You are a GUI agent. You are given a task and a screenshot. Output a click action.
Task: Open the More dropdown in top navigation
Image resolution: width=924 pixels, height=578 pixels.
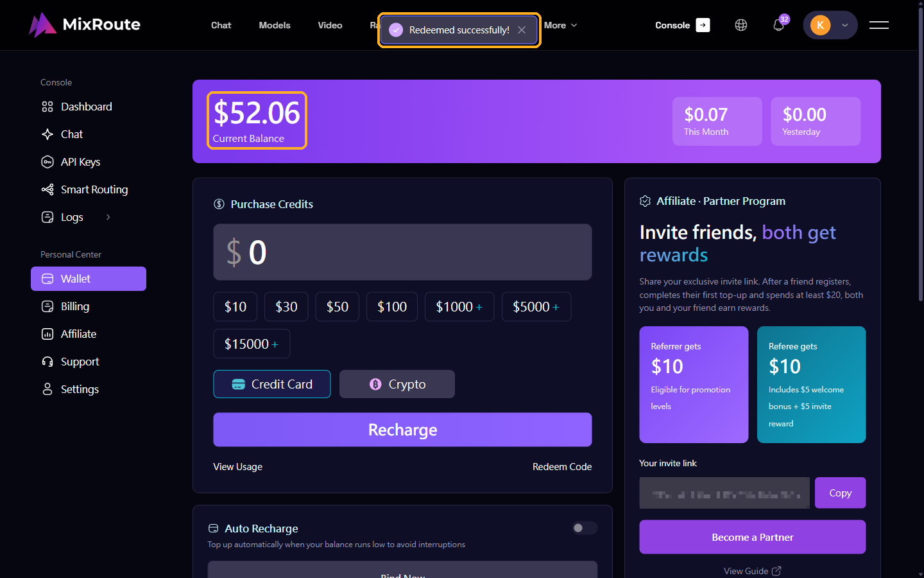coord(561,25)
